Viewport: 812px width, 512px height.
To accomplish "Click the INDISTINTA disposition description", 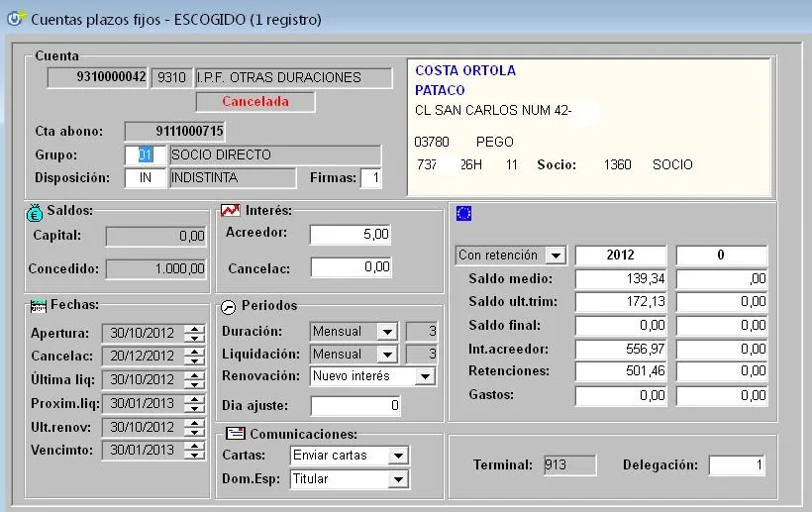I will tap(233, 177).
